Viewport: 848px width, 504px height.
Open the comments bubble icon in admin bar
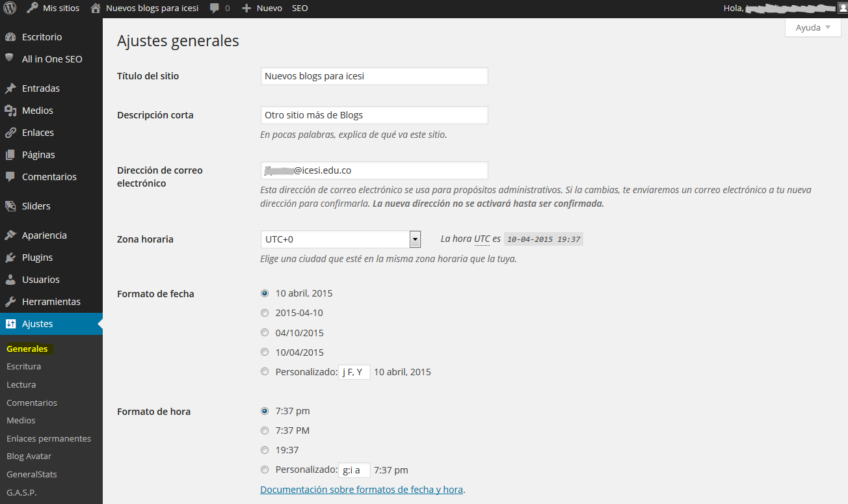click(215, 8)
